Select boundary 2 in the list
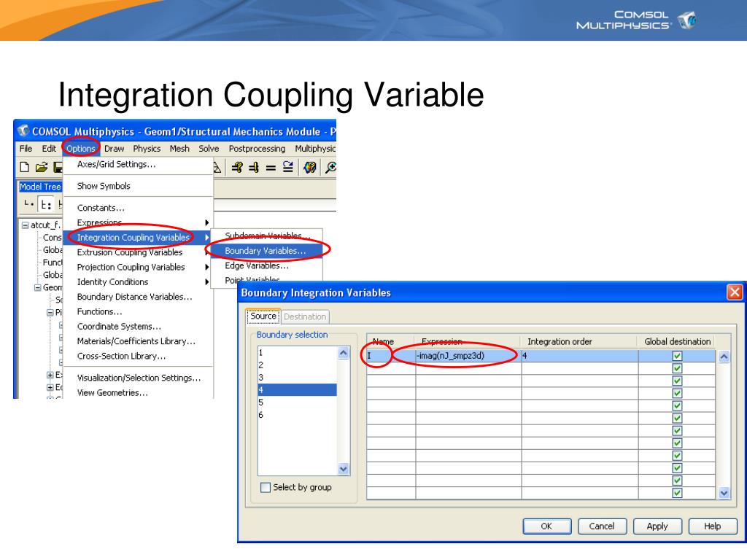The height and width of the screenshot is (560, 747). [x=298, y=365]
